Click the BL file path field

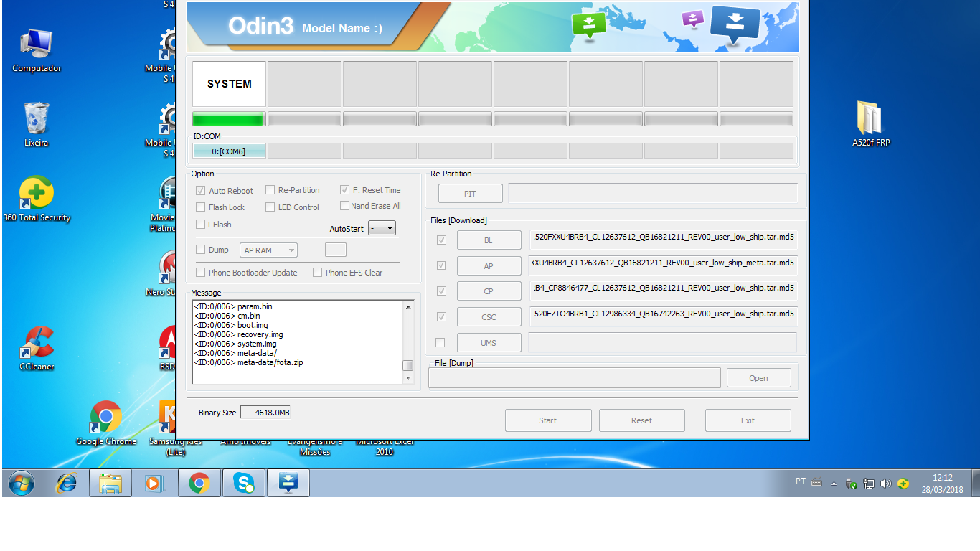664,240
